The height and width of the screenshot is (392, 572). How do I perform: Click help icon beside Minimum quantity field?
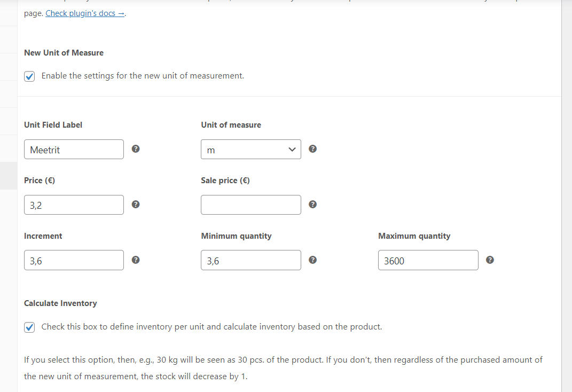(312, 260)
